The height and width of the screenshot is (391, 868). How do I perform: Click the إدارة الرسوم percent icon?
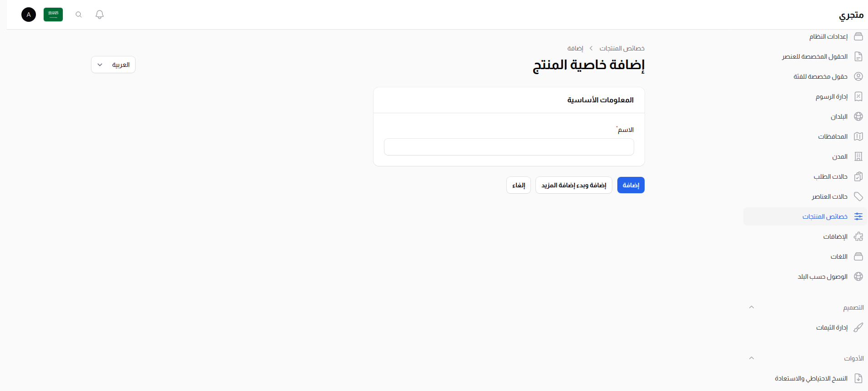[x=858, y=96]
